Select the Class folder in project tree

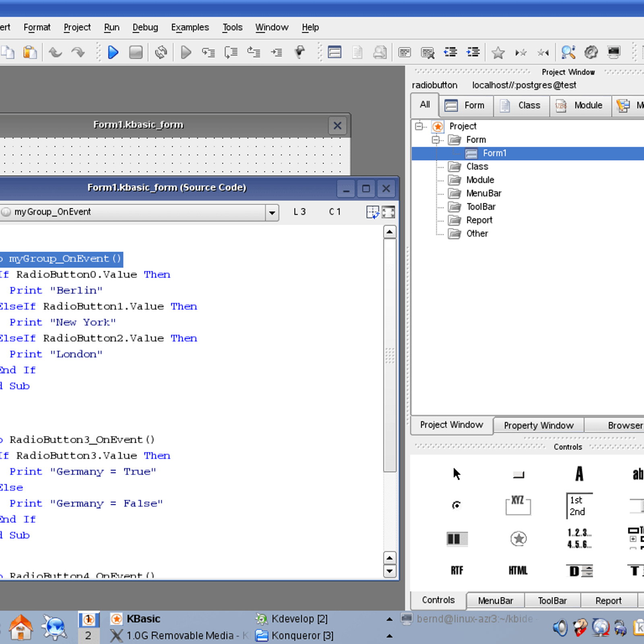(x=477, y=167)
